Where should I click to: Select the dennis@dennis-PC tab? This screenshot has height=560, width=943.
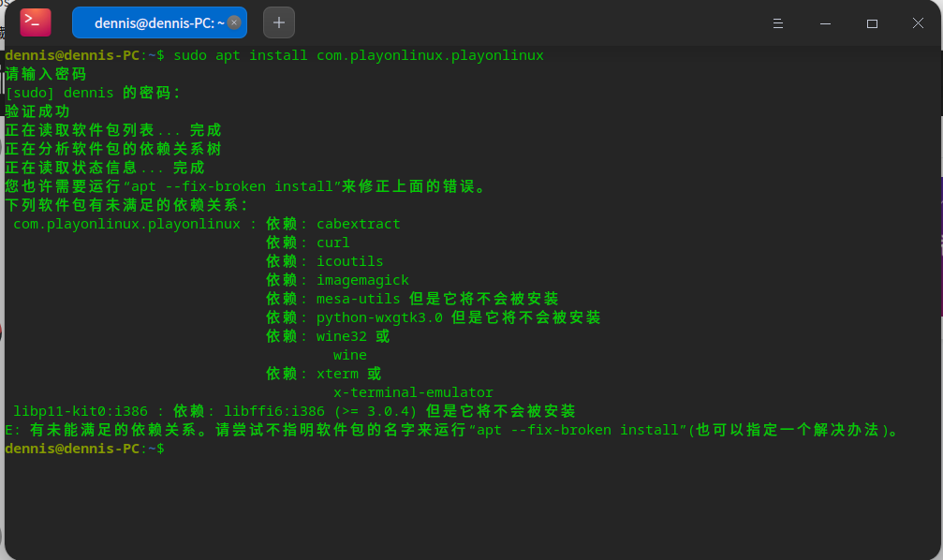[159, 22]
